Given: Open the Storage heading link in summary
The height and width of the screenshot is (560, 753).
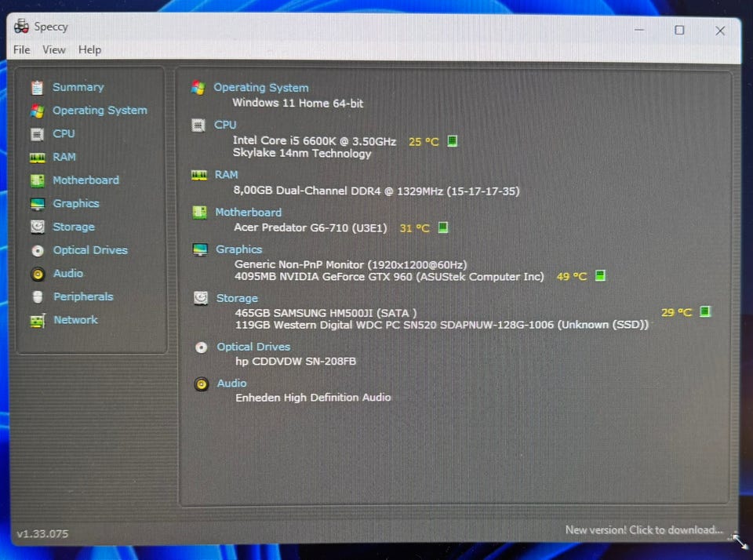Looking at the screenshot, I should point(237,298).
